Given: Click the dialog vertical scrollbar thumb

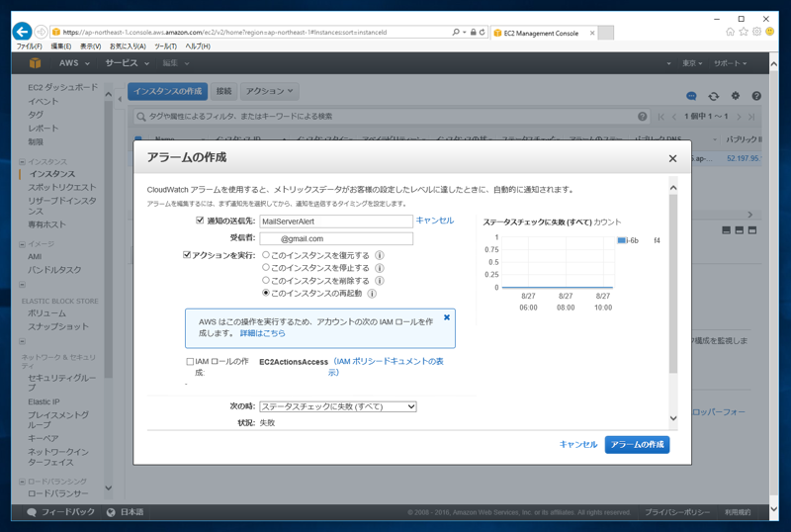Looking at the screenshot, I should pos(673,284).
